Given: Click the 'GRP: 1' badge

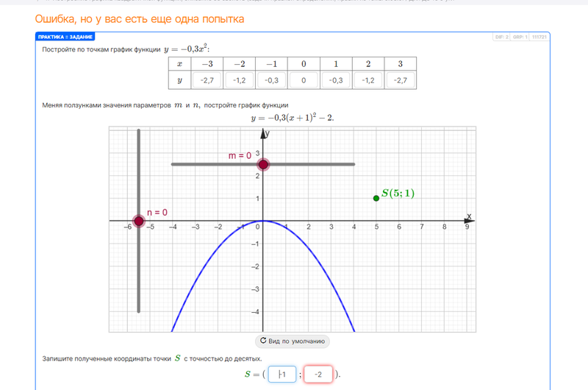Looking at the screenshot, I should pyautogui.click(x=520, y=37).
